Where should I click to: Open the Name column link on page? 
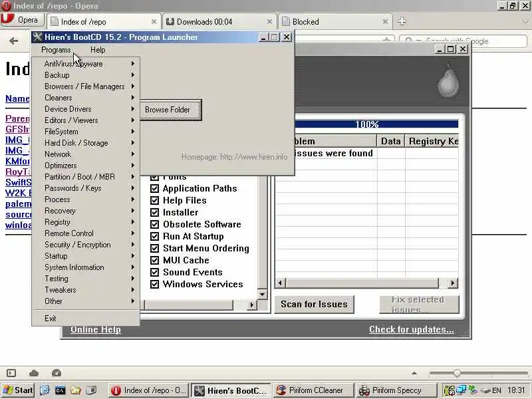[18, 98]
